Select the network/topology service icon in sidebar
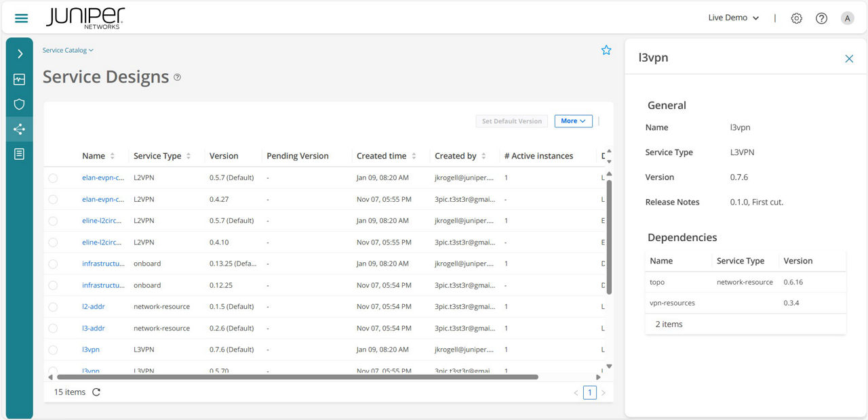 (19, 129)
